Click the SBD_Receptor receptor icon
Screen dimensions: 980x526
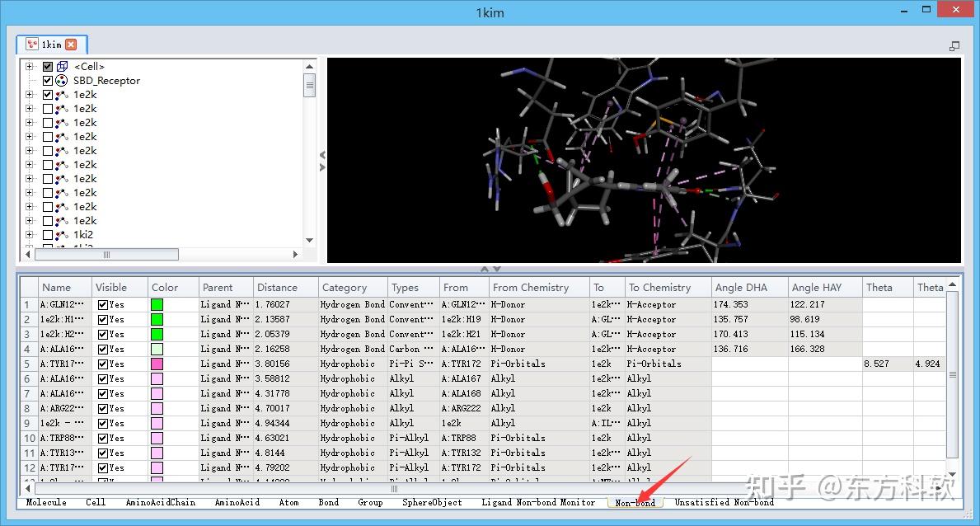(63, 80)
